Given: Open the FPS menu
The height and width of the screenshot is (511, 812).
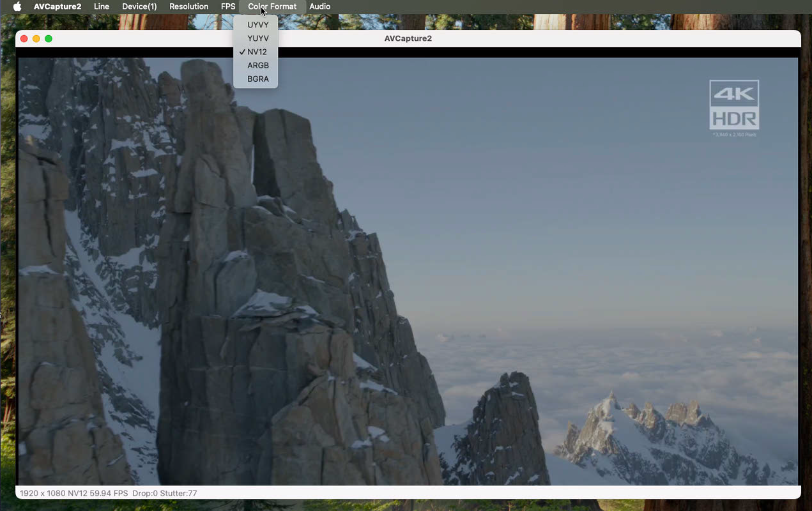Looking at the screenshot, I should pyautogui.click(x=228, y=6).
